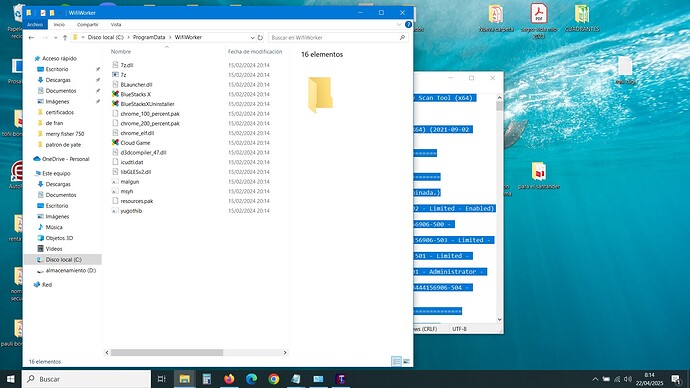The height and width of the screenshot is (388, 690).
Task: Click the refresh button beside the address bar
Action: point(260,37)
